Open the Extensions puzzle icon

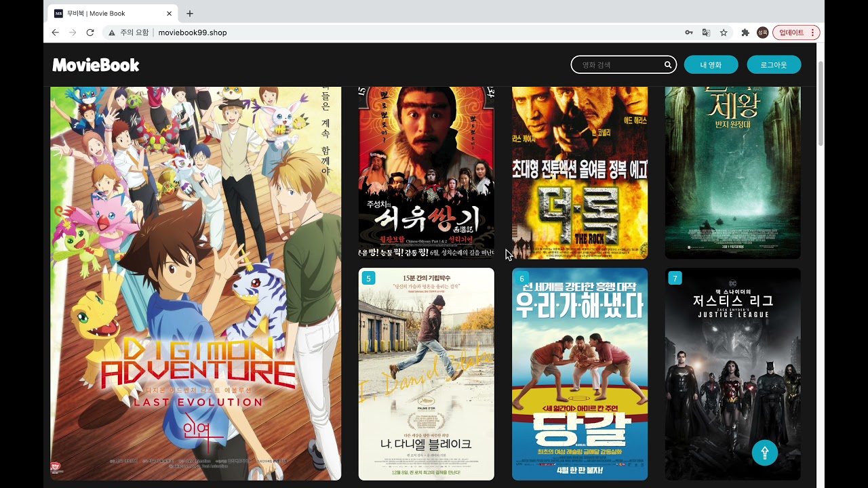(745, 33)
